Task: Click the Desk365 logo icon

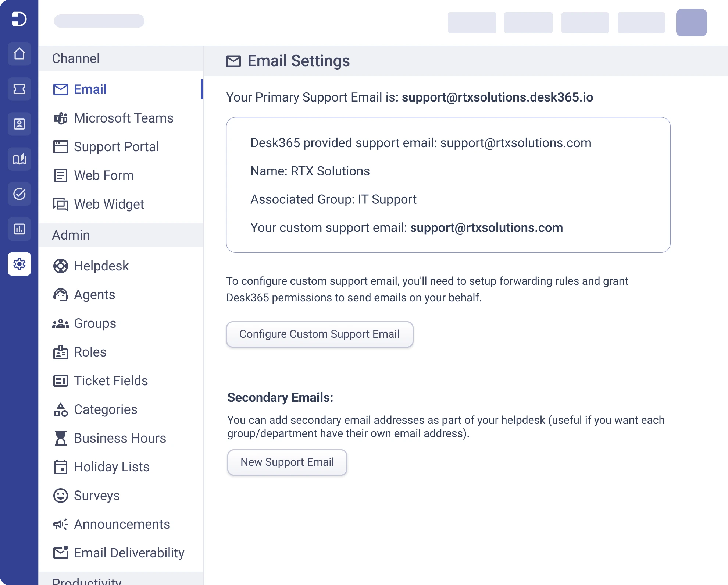Action: 19,19
